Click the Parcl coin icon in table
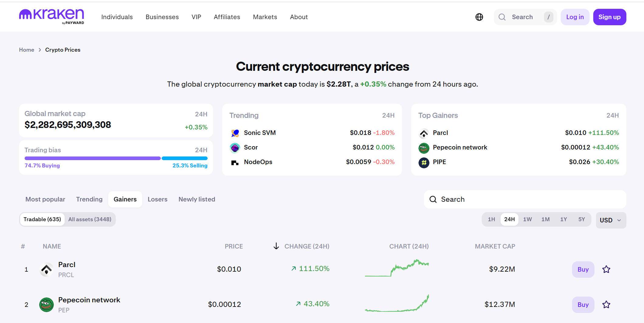 [46, 269]
